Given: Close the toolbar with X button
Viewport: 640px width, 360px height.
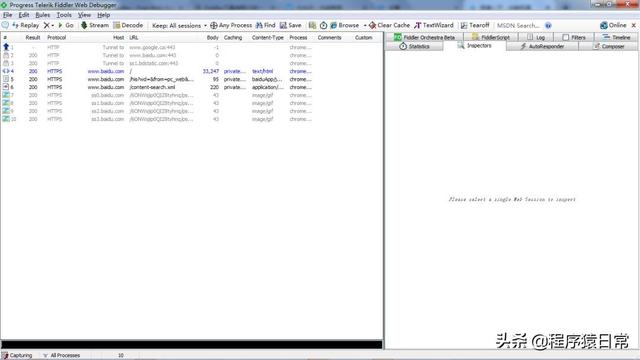Looking at the screenshot, I should point(633,25).
